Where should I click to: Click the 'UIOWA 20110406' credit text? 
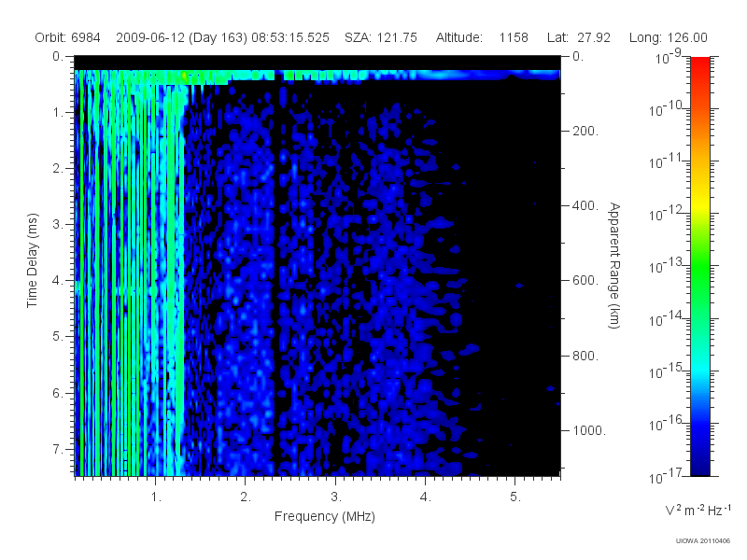coord(703,541)
